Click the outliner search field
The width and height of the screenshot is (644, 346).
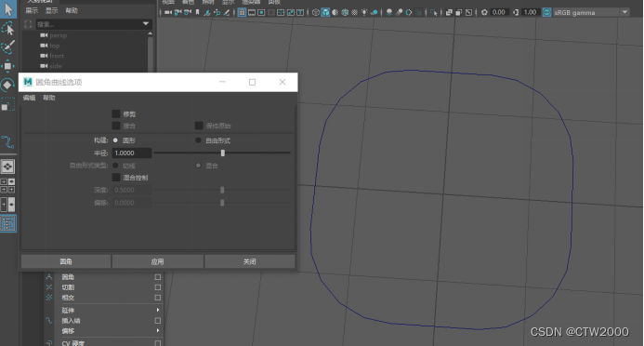click(93, 24)
